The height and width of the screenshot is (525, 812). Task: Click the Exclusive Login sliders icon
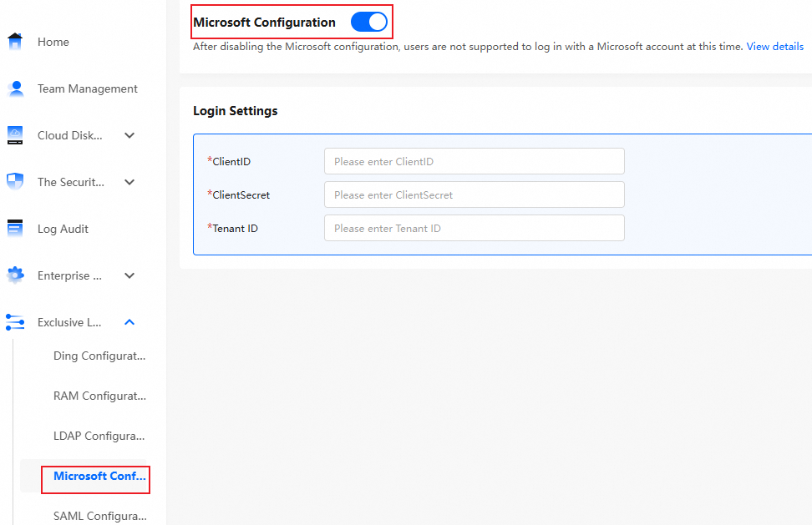coord(15,322)
